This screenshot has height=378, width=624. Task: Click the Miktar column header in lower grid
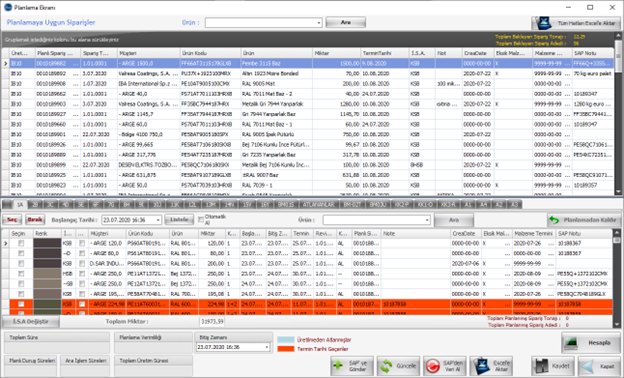click(x=212, y=234)
